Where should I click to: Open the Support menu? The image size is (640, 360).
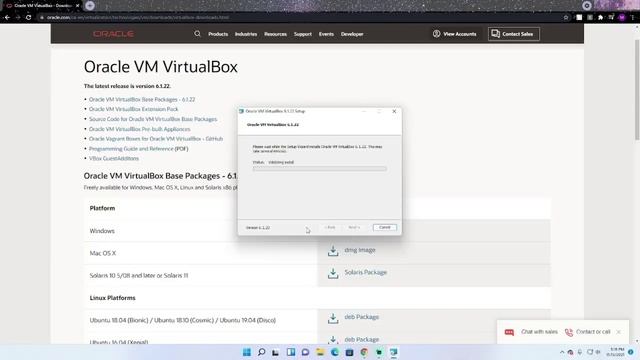click(x=302, y=34)
